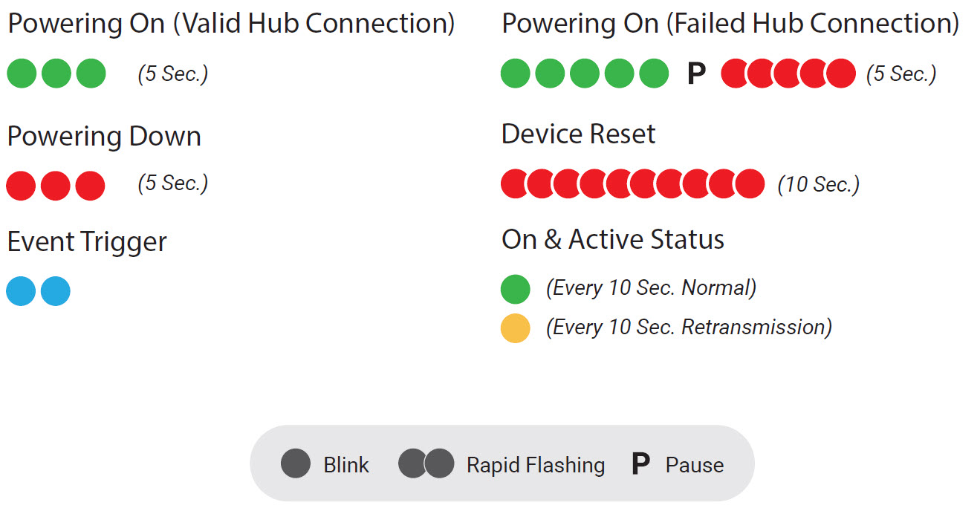Click the bold P pause symbol between dots
The height and width of the screenshot is (511, 980).
(696, 74)
